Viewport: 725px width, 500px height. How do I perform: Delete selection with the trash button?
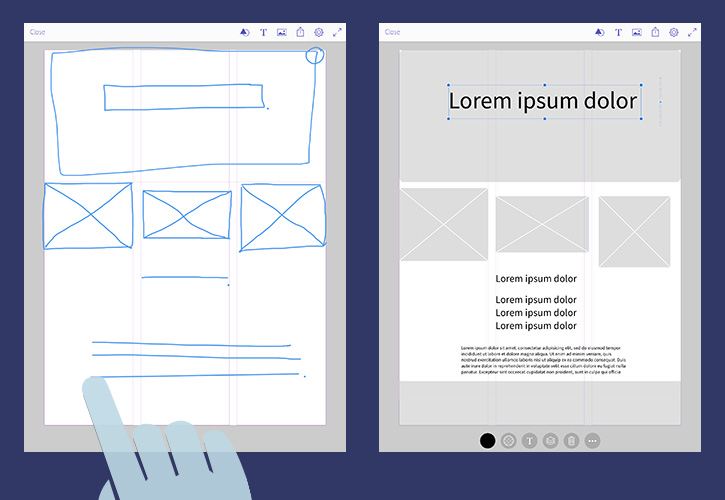pyautogui.click(x=571, y=441)
